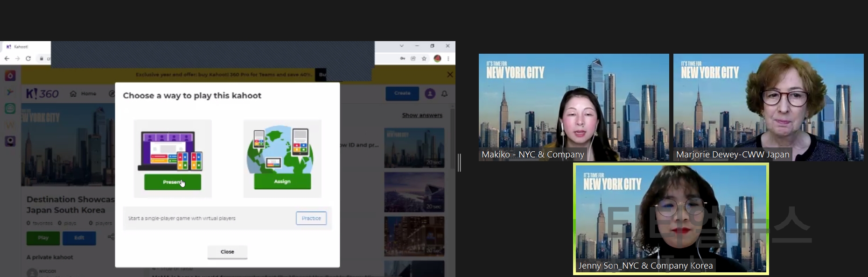Close the play options dialog
The height and width of the screenshot is (277, 868).
tap(227, 252)
